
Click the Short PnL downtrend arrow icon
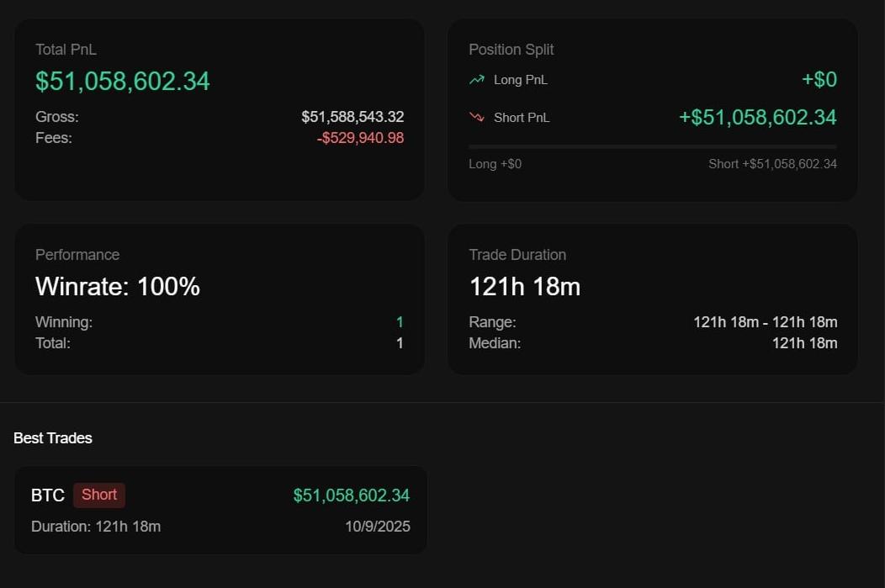coord(477,118)
